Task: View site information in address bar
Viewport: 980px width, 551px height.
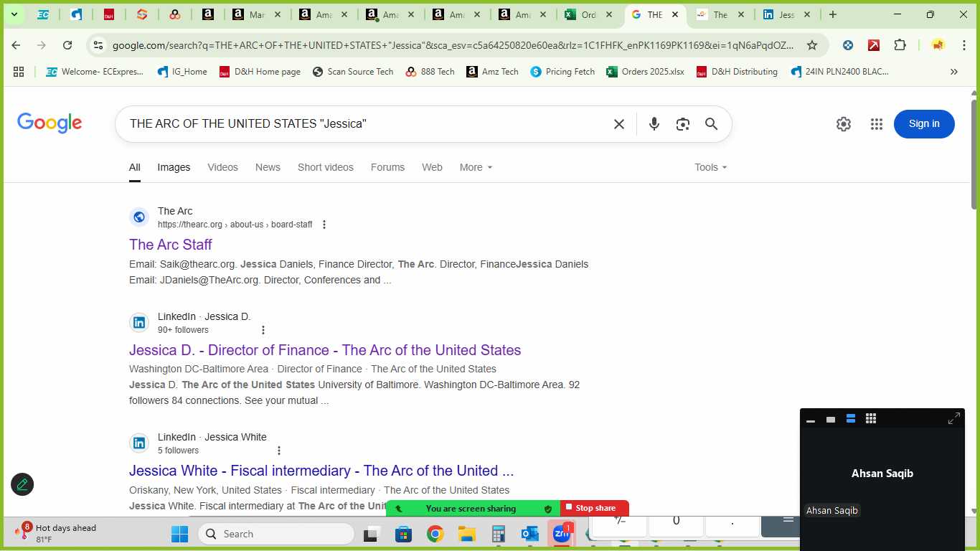Action: pyautogui.click(x=98, y=45)
